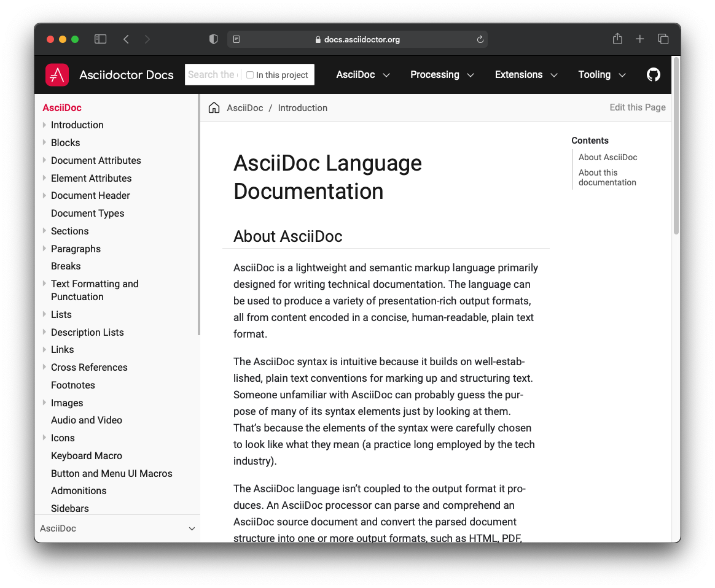Reload the page with the refresh icon
This screenshot has width=715, height=588.
click(480, 40)
